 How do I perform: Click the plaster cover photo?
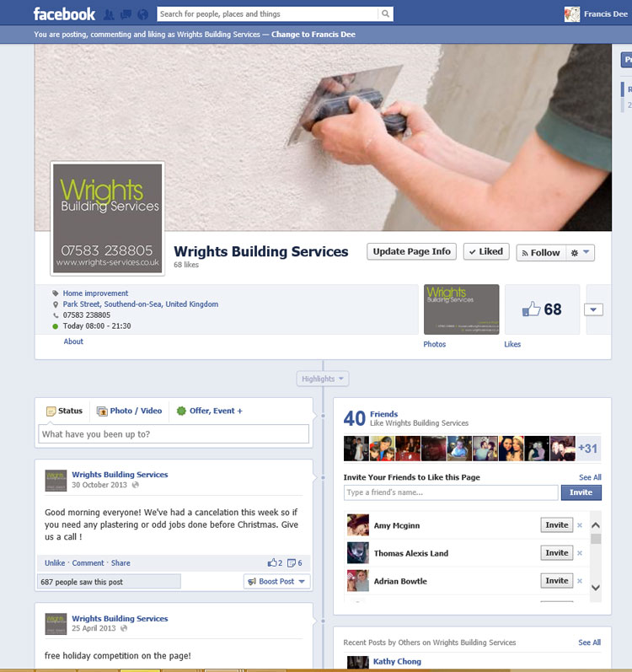coord(323,137)
